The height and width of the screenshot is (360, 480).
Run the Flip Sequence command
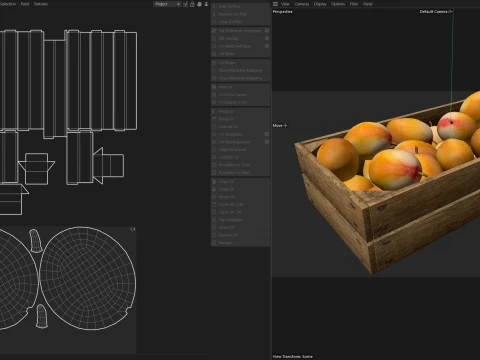240,220
